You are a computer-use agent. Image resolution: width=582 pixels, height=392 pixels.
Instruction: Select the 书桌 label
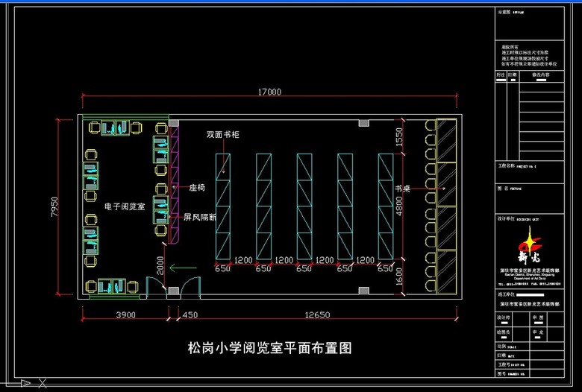point(402,189)
